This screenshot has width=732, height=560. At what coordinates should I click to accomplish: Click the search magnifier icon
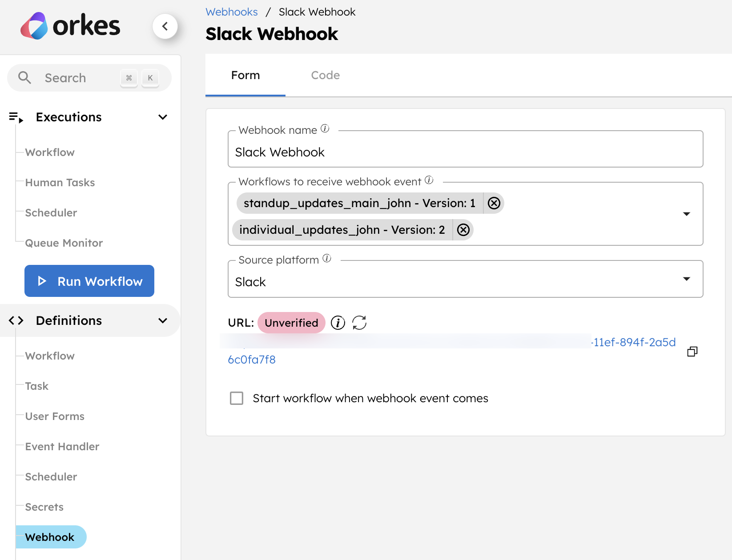(24, 78)
